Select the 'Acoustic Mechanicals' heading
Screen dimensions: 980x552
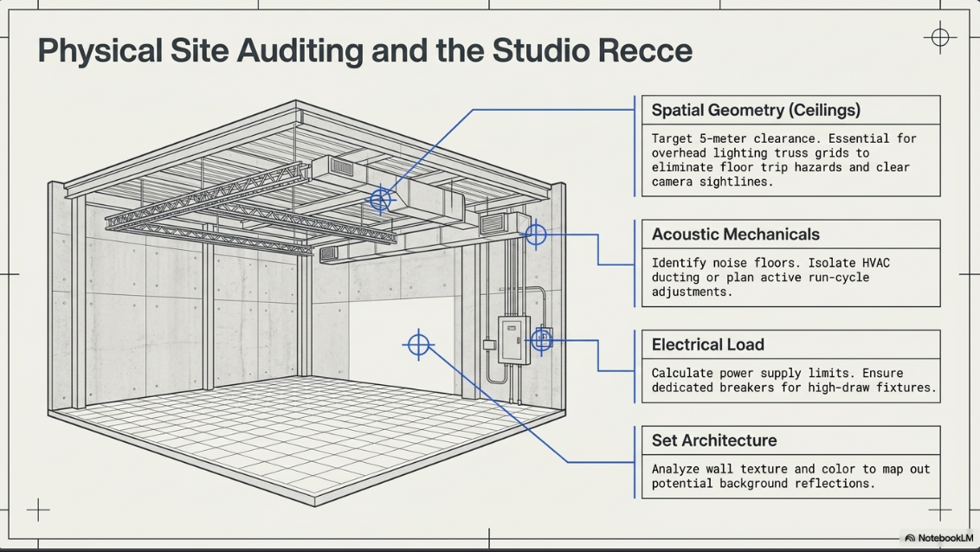pyautogui.click(x=736, y=234)
